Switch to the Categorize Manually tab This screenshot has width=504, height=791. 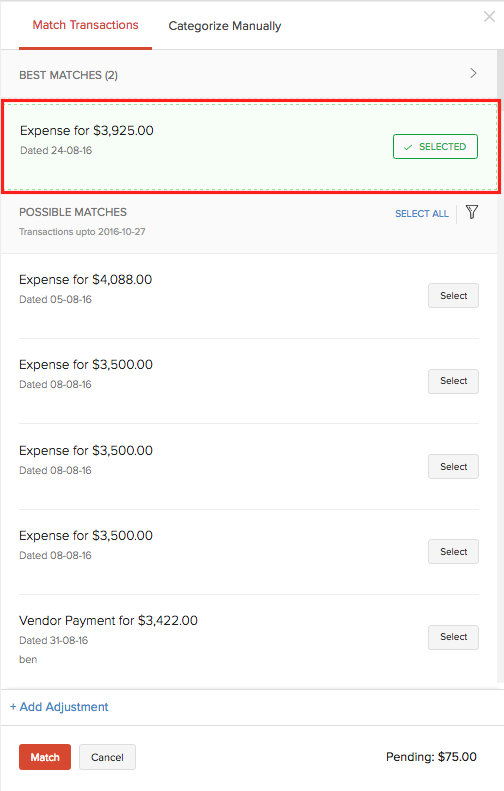pos(225,26)
